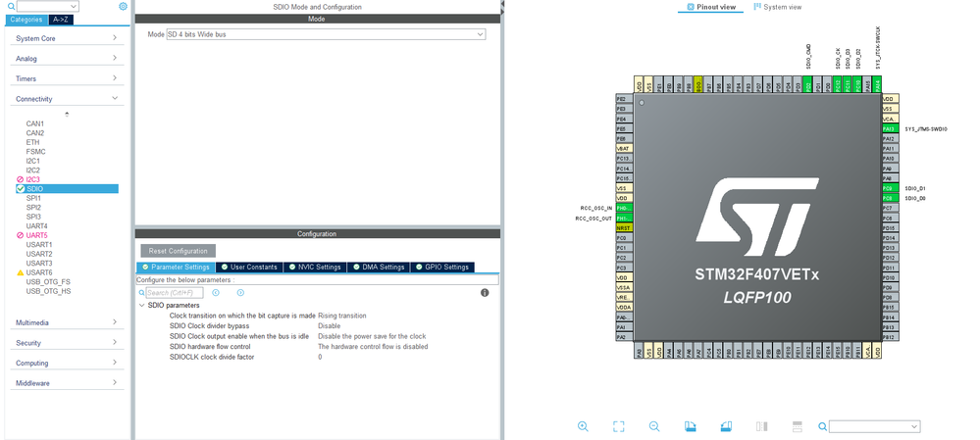The image size is (980, 440).
Task: Open the DMA Settings tab
Action: click(379, 268)
